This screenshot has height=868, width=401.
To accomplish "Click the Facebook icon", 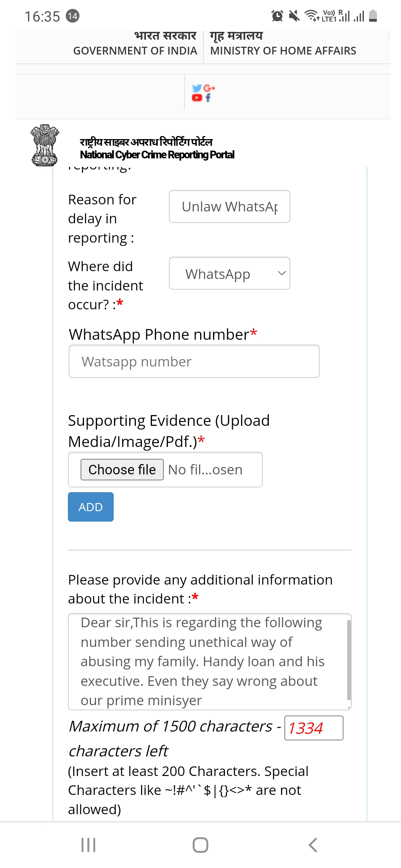I will (x=208, y=98).
